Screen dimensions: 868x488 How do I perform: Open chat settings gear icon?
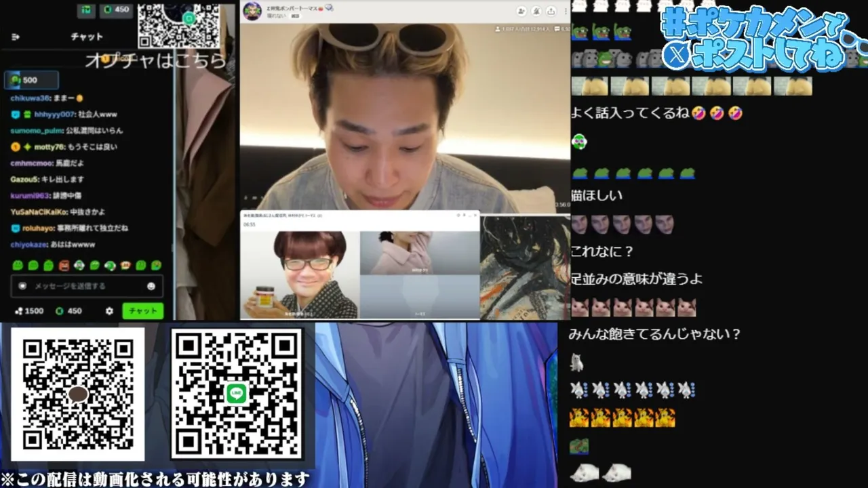pyautogui.click(x=109, y=311)
